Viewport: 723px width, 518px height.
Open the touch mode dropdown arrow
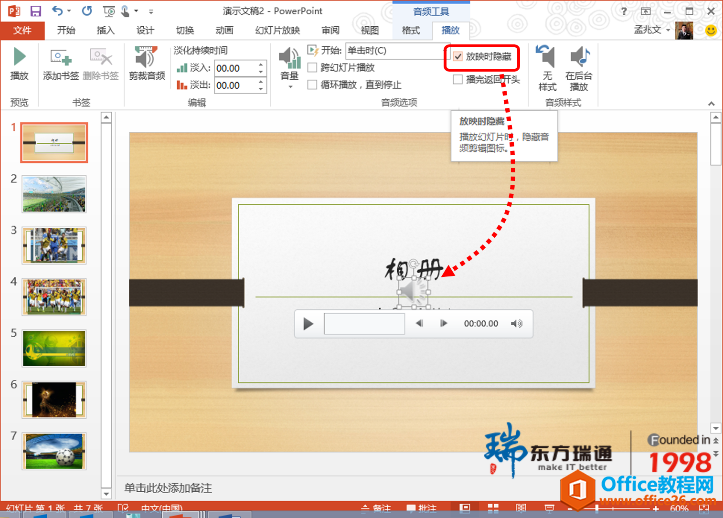(136, 11)
